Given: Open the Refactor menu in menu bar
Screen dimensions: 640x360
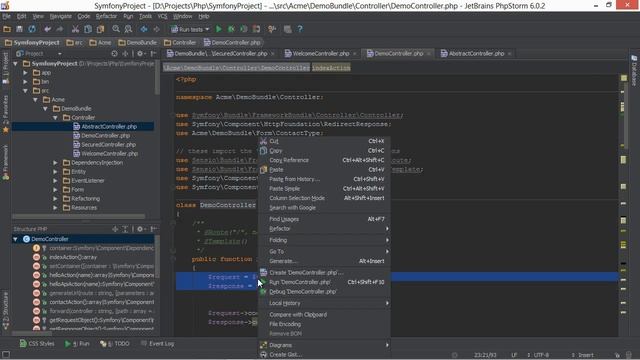Looking at the screenshot, I should point(106,16).
